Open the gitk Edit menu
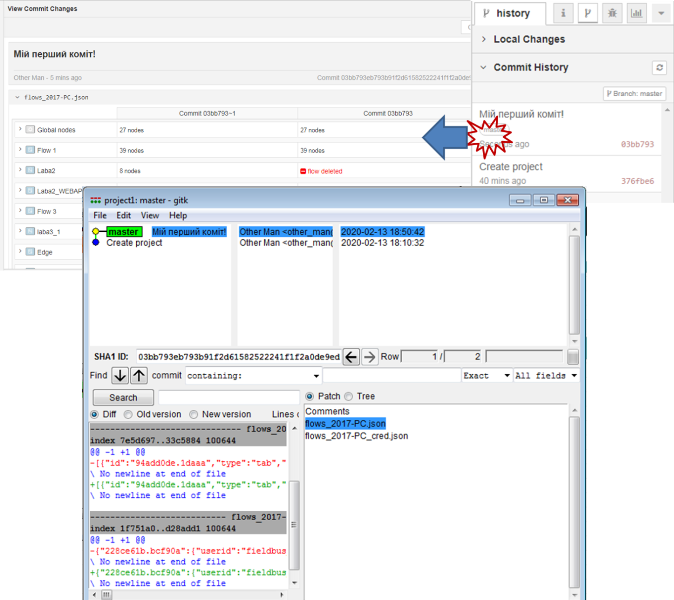Screen dimensions: 674x600 click(x=124, y=215)
